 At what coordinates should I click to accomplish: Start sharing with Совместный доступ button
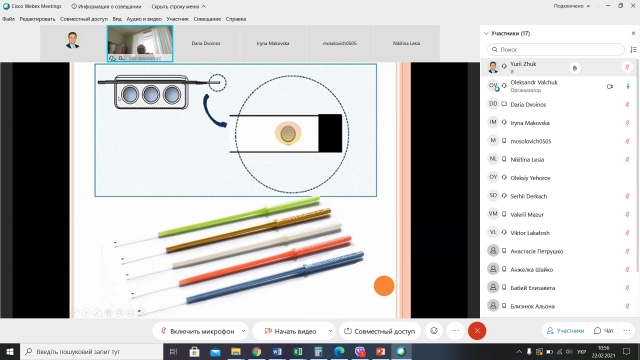380,331
